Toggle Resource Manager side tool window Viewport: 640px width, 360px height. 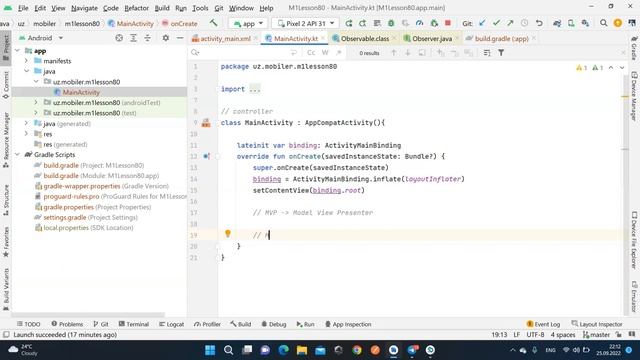[x=6, y=140]
